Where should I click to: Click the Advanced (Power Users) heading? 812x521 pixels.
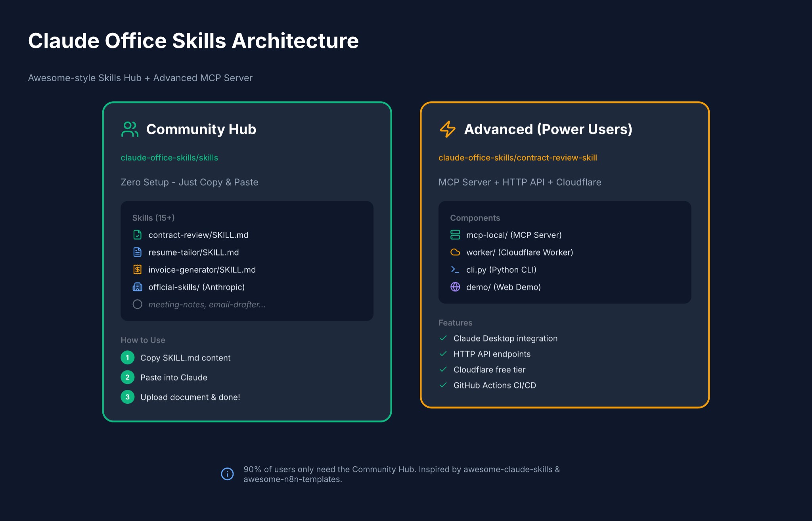point(548,129)
